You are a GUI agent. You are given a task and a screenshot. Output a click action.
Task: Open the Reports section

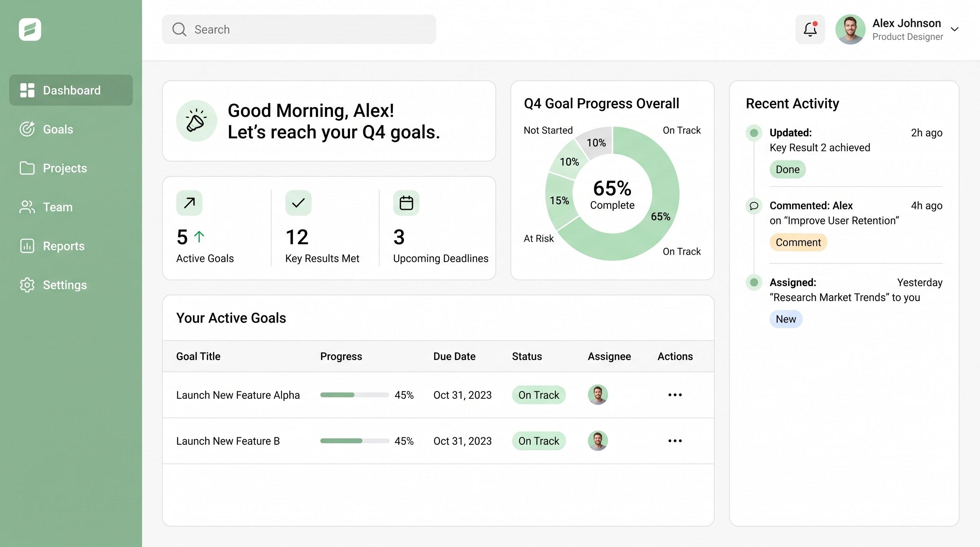pos(52,246)
